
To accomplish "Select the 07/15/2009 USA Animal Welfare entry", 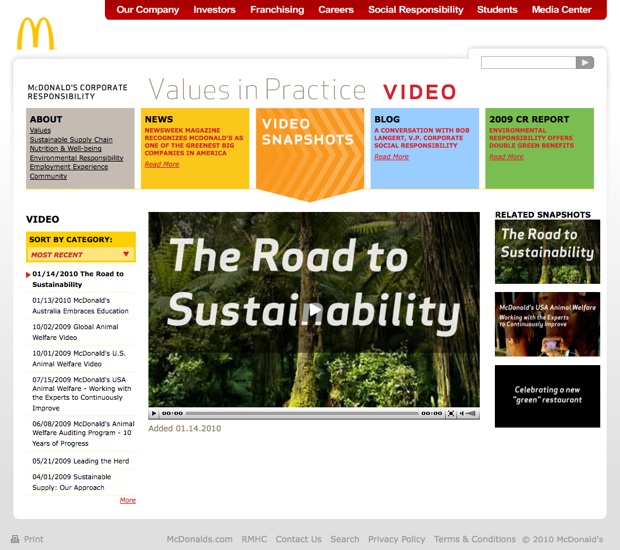I will coord(82,394).
